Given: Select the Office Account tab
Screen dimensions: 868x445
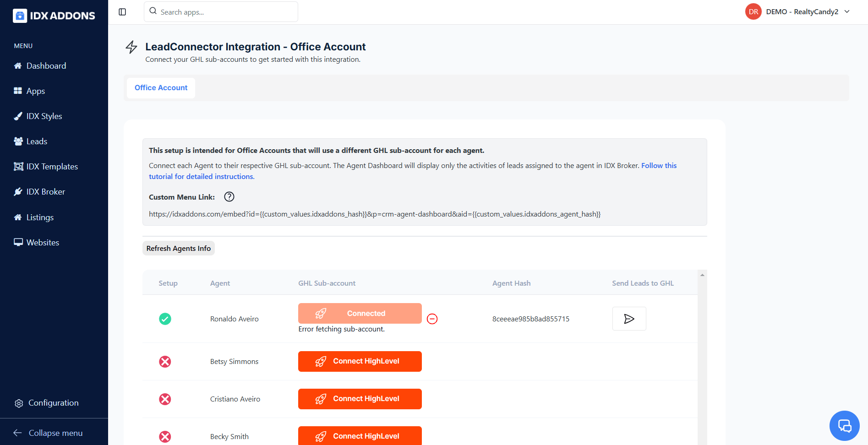Looking at the screenshot, I should click(161, 88).
